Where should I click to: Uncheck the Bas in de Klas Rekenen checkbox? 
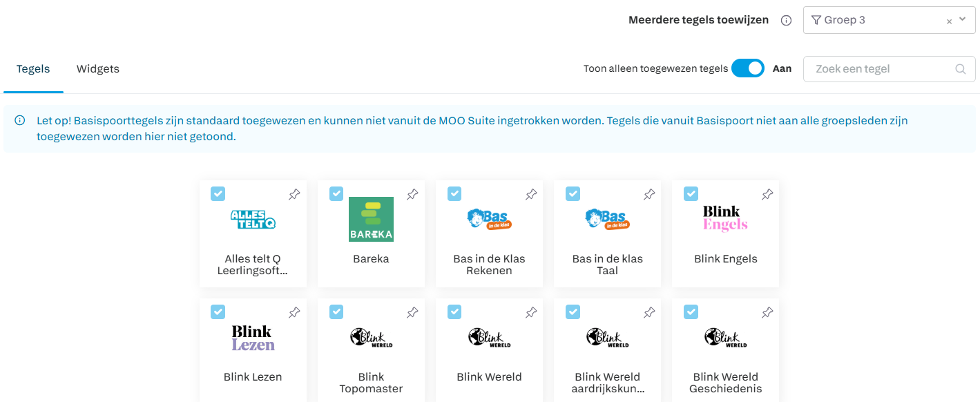[x=454, y=194]
